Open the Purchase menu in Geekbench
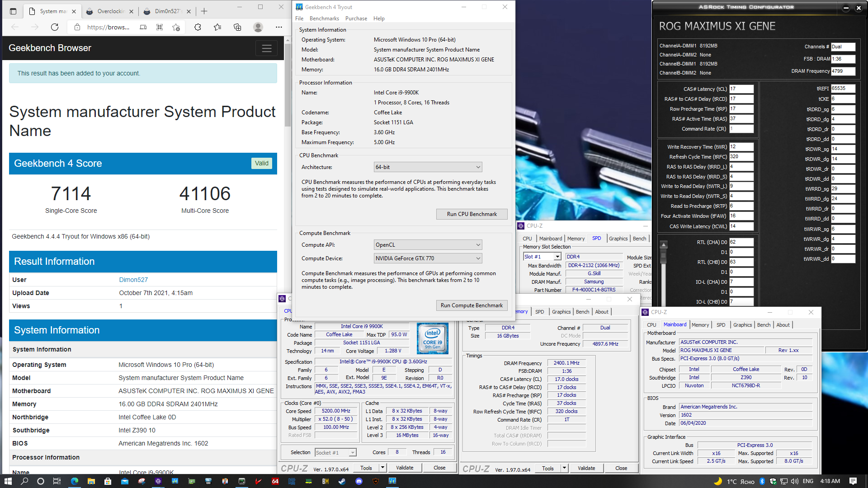Screen dimensions: 868x488 click(x=356, y=19)
